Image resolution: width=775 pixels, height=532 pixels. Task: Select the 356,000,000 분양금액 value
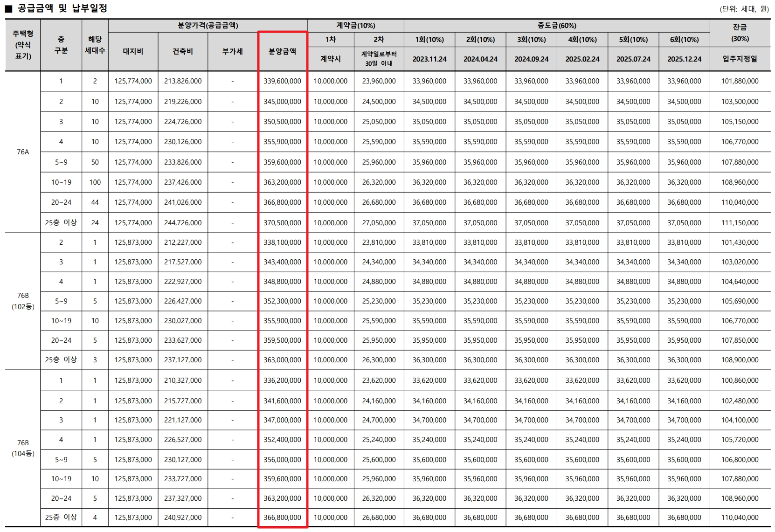pyautogui.click(x=282, y=460)
